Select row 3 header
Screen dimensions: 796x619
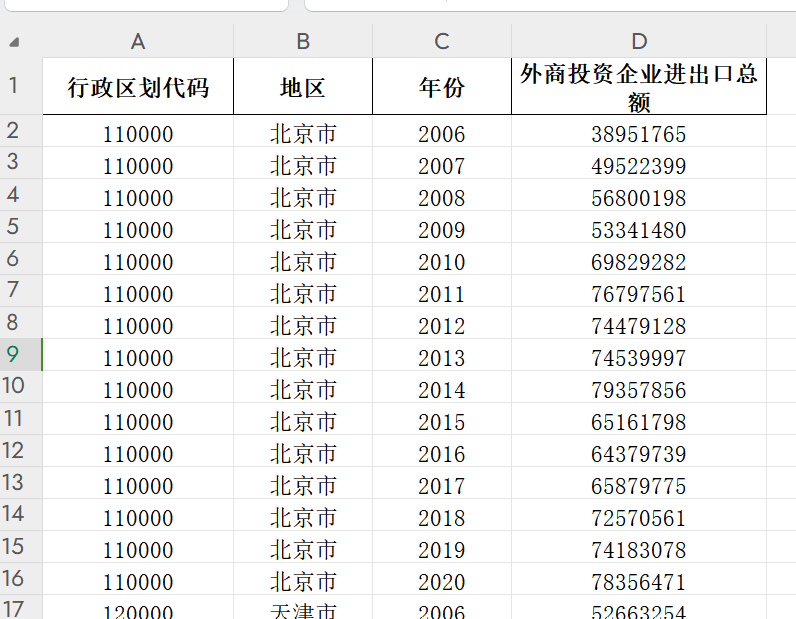21,162
